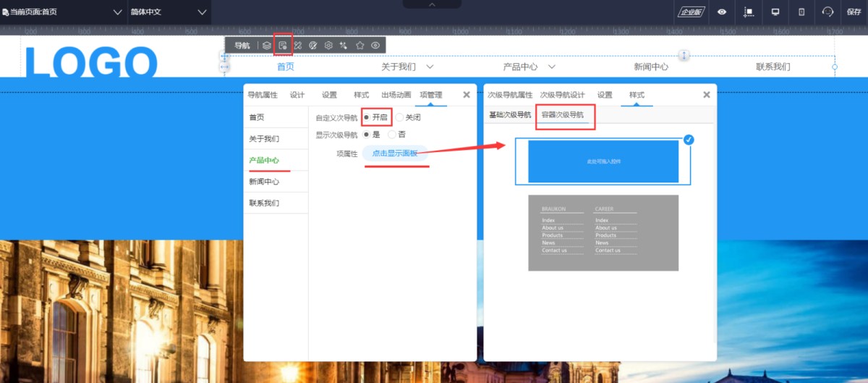Switch to the 基础次级导航 tab
This screenshot has height=383, width=868.
pos(509,114)
